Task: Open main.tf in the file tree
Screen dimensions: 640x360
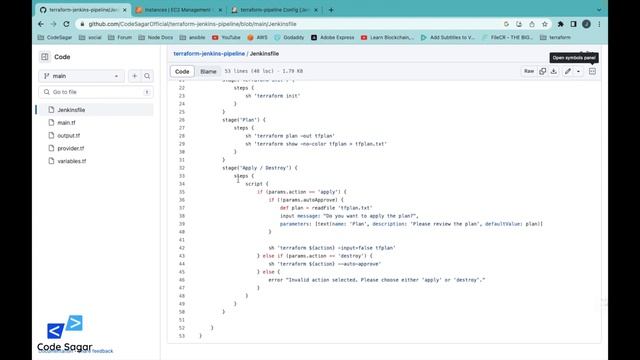Action: click(x=66, y=122)
